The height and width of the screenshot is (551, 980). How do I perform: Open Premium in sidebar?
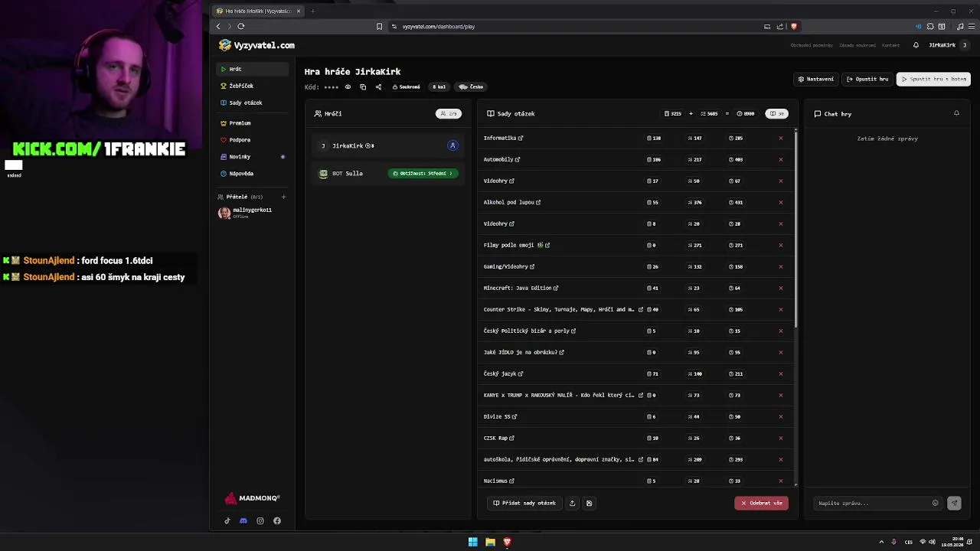point(253,123)
